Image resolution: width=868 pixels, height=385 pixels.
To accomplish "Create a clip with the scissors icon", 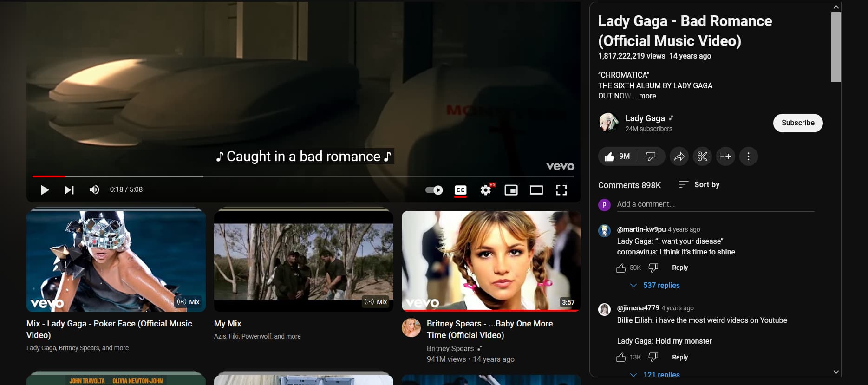I will pos(703,157).
